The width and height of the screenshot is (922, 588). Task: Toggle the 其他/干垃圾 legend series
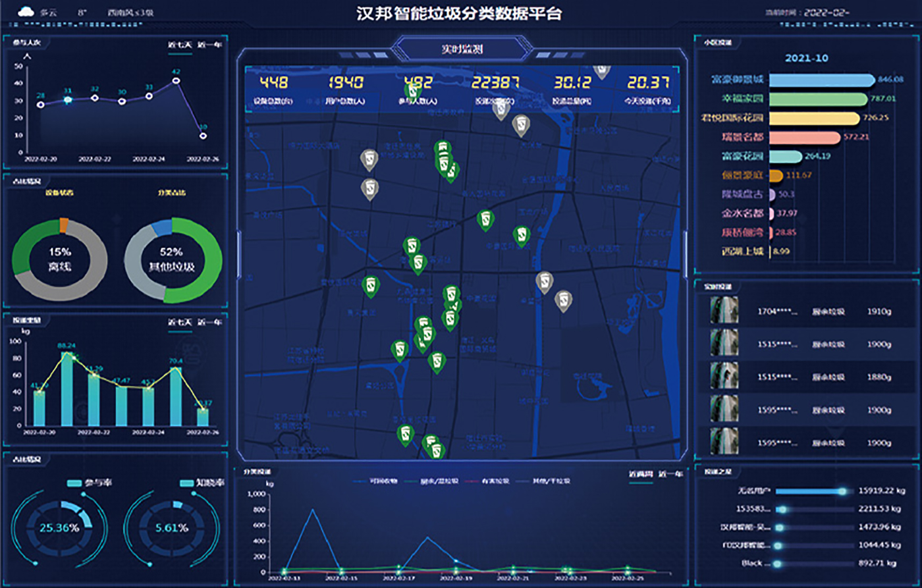point(547,481)
